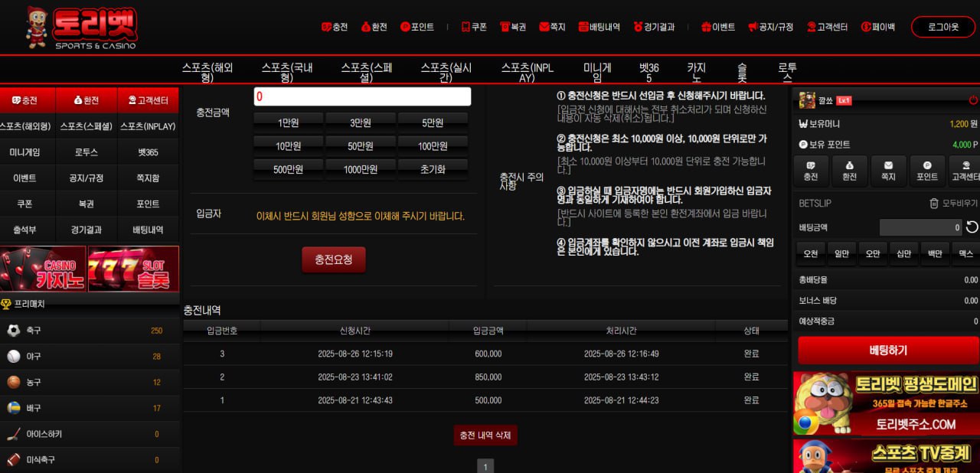This screenshot has height=473, width=980.
Task: Open the 카지노 casino banner
Action: (x=44, y=269)
